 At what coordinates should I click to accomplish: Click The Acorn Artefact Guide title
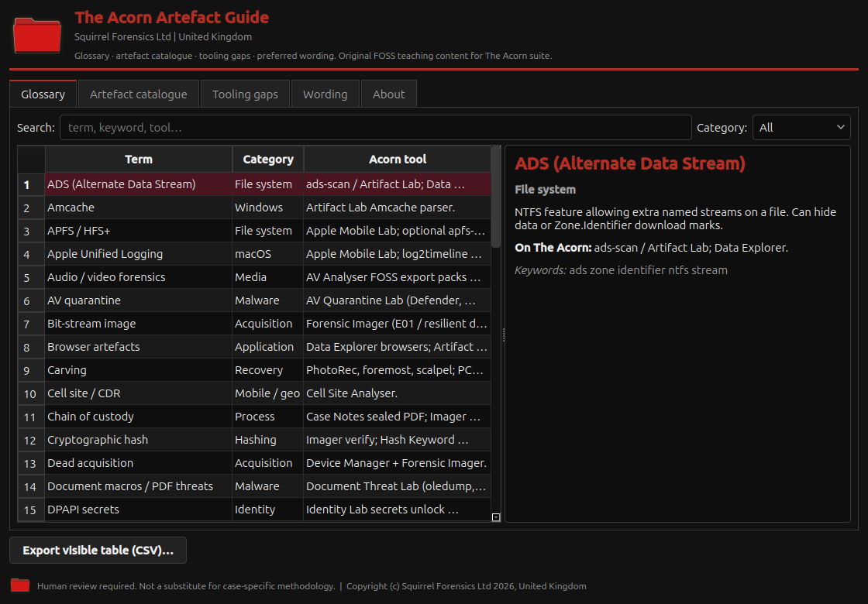click(x=171, y=18)
